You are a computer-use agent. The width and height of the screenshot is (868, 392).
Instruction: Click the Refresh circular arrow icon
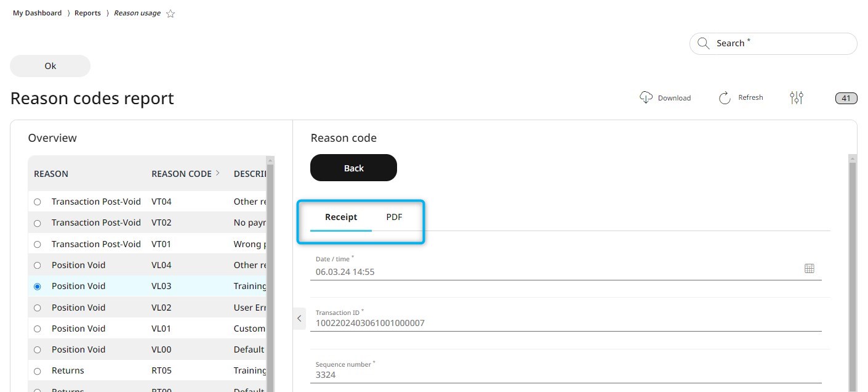point(725,98)
